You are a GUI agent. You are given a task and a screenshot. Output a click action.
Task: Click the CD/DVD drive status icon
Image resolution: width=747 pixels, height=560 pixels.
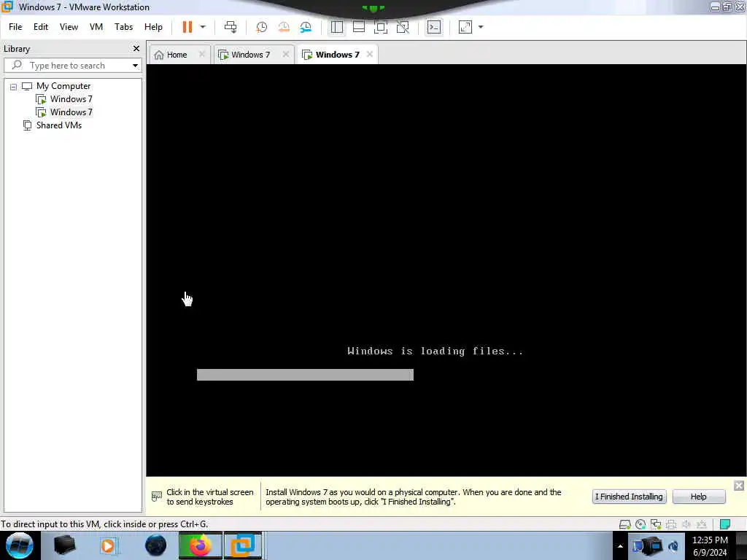(x=640, y=524)
